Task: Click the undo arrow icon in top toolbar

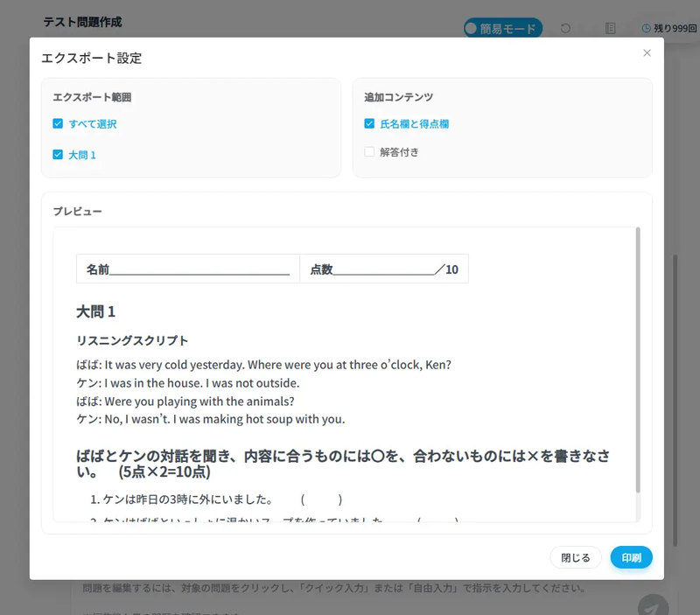Action: click(564, 27)
